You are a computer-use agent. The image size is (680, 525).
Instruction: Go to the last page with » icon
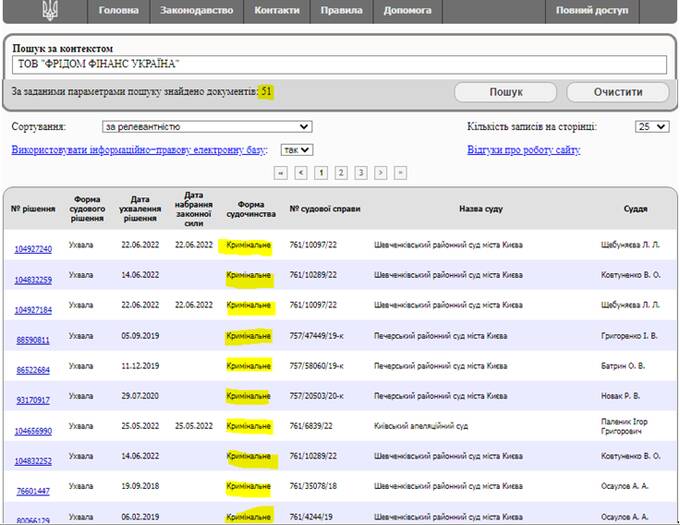click(400, 173)
